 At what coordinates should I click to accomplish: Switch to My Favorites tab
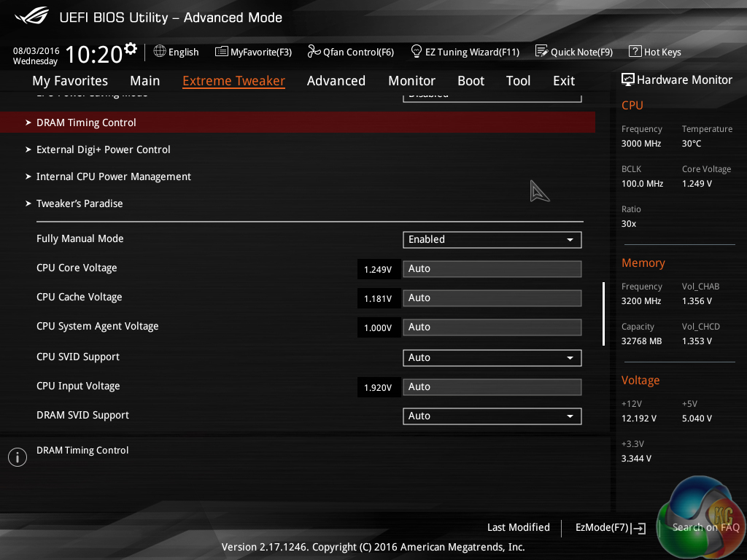click(x=70, y=81)
